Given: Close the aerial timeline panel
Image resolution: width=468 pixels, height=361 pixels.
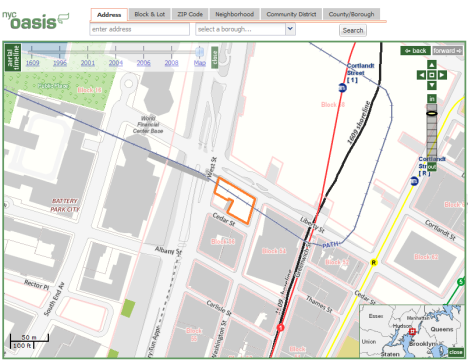Looking at the screenshot, I should [x=214, y=57].
